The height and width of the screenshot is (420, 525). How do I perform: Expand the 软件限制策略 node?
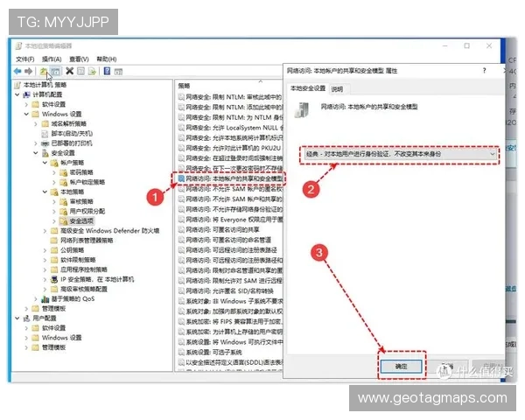(x=45, y=260)
